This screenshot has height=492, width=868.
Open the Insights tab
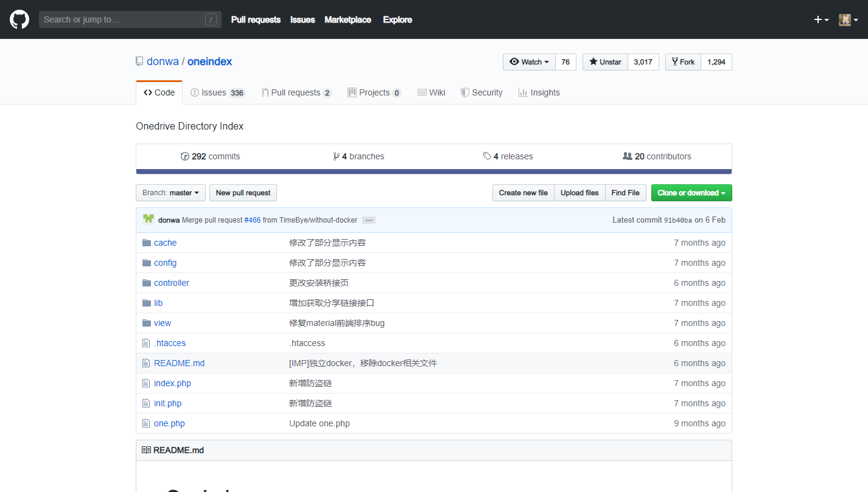coord(539,92)
